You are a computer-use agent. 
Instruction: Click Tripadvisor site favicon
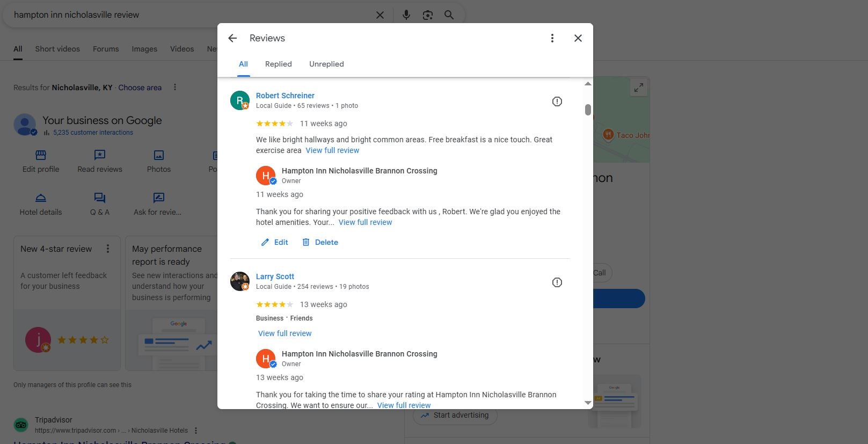(x=21, y=425)
